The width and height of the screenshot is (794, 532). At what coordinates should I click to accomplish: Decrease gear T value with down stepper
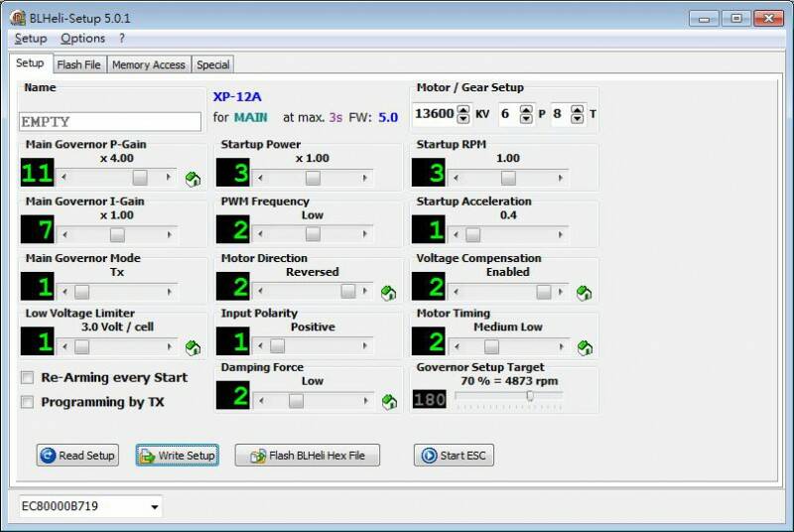click(x=578, y=119)
